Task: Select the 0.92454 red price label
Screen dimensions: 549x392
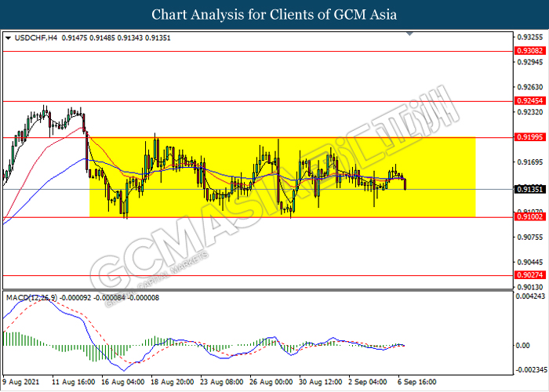Action: pyautogui.click(x=530, y=101)
